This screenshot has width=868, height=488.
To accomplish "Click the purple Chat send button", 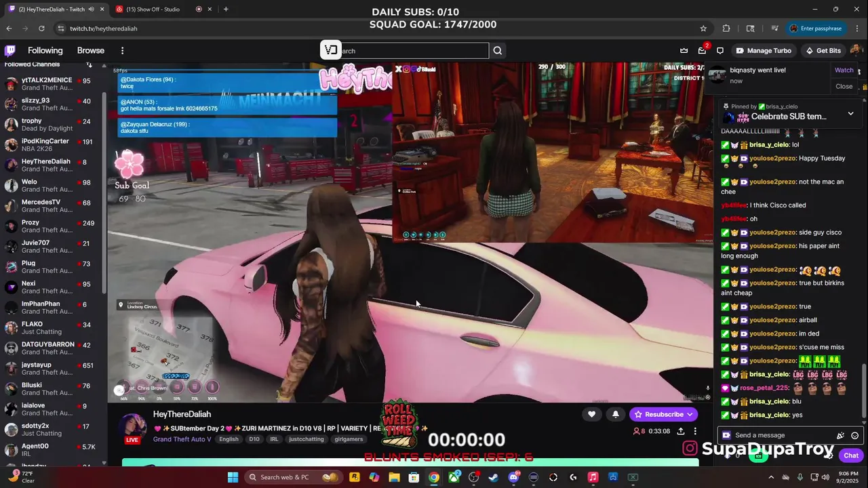I will point(851,455).
